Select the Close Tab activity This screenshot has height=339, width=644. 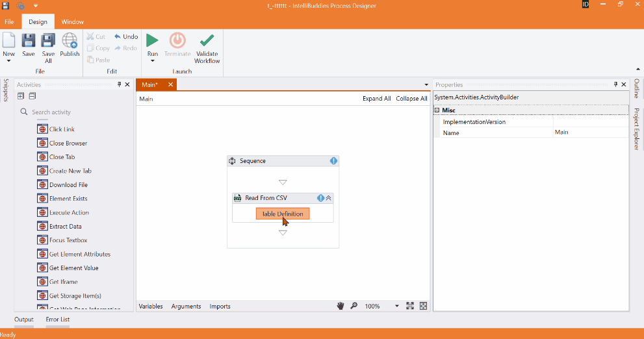click(x=56, y=157)
